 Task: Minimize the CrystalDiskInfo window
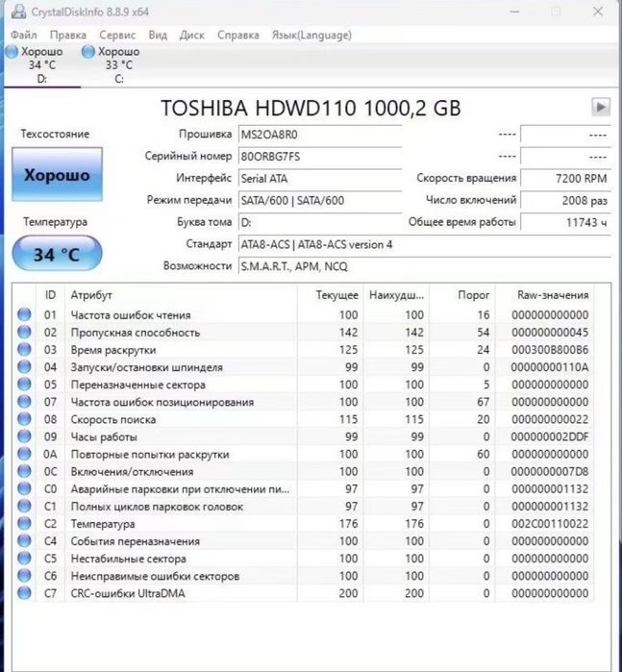(x=514, y=12)
